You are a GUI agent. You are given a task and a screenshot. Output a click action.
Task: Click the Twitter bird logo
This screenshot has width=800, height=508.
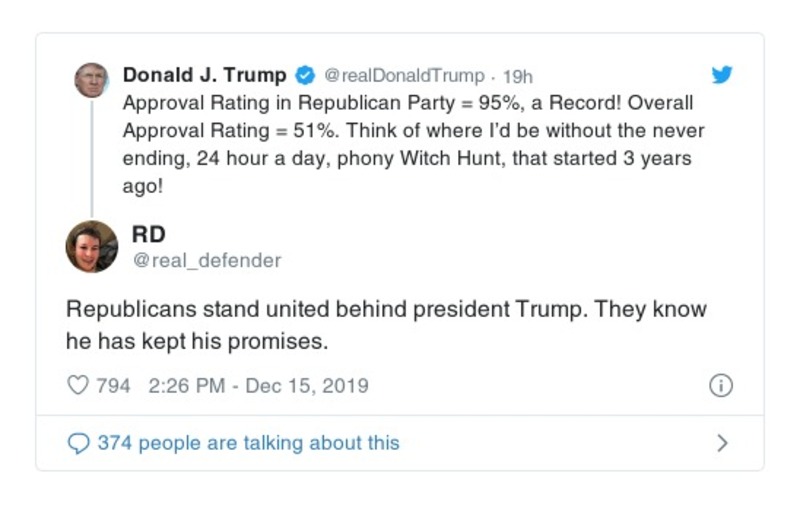[721, 75]
